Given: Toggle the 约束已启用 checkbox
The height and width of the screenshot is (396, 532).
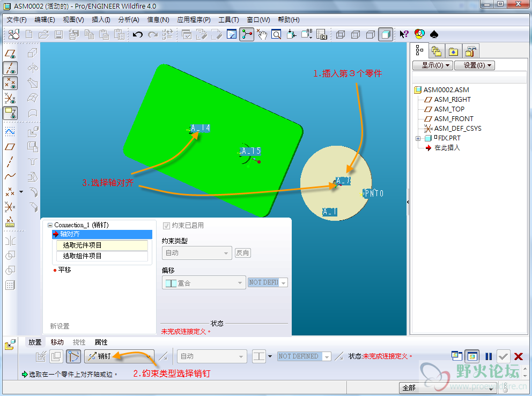Looking at the screenshot, I should (166, 226).
